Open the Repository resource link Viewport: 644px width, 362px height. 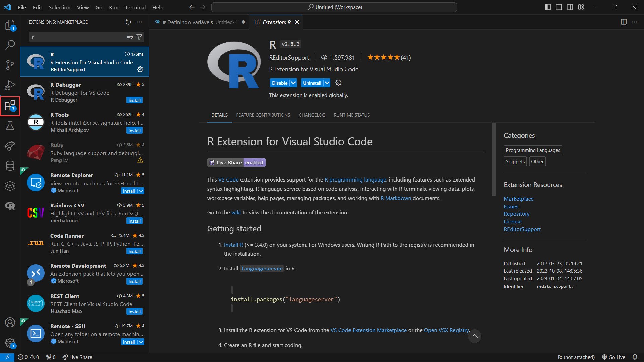(517, 214)
